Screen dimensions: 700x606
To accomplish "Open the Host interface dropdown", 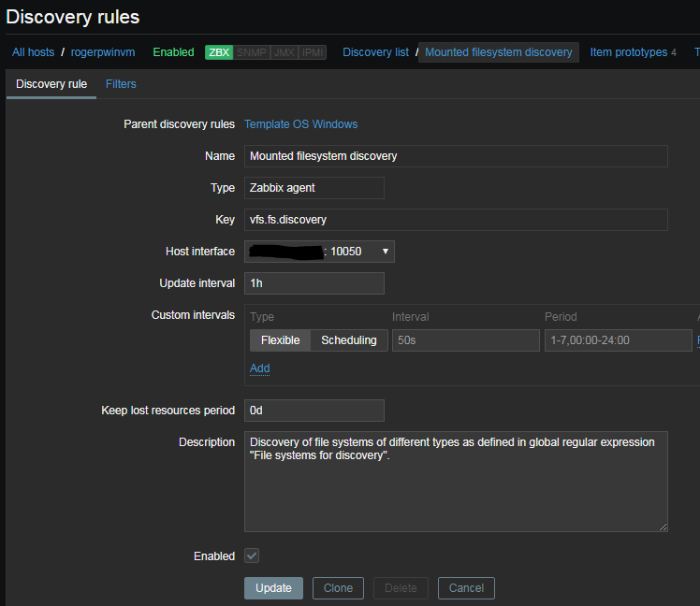I will 319,252.
